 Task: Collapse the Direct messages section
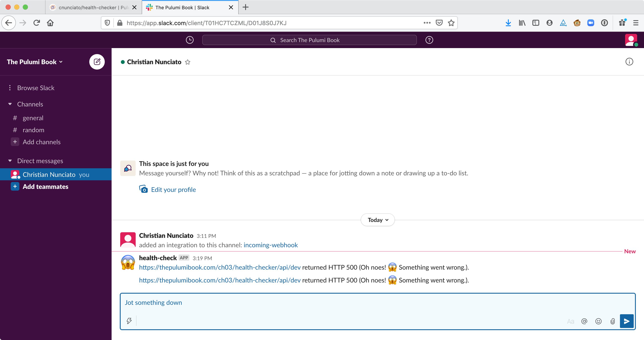pos(10,161)
